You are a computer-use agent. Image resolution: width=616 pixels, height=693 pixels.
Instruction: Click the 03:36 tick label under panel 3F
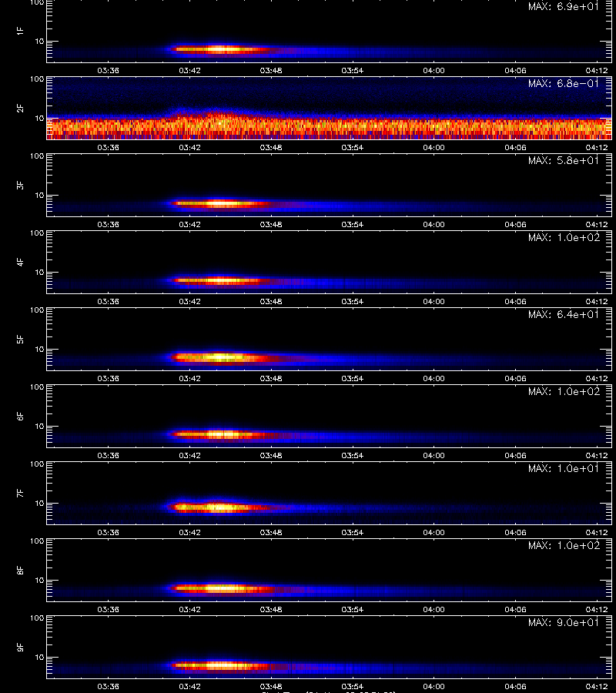click(x=109, y=225)
